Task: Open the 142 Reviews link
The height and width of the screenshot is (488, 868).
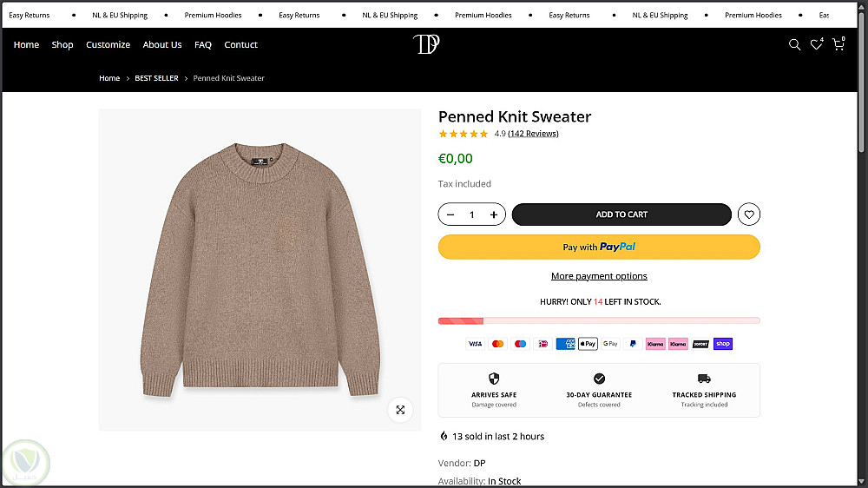Action: (x=533, y=134)
